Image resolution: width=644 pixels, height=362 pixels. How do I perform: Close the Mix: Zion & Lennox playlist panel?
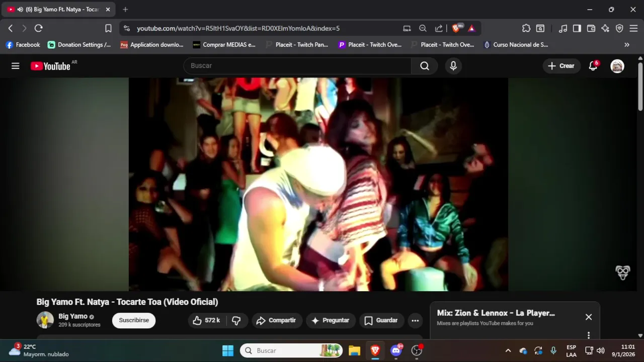point(589,317)
